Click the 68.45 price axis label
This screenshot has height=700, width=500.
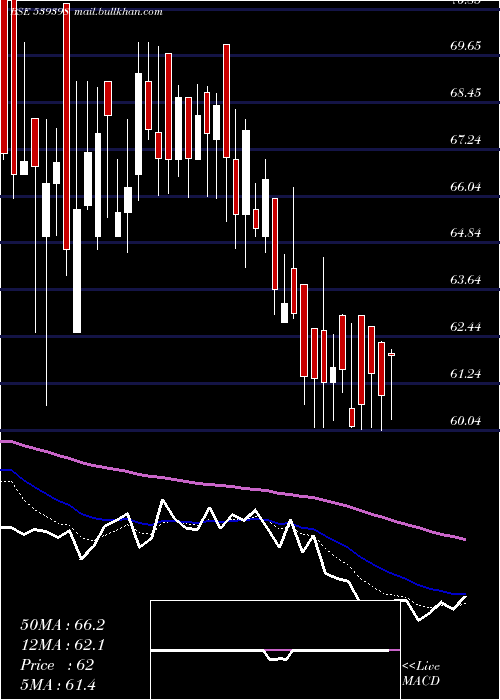coord(466,93)
